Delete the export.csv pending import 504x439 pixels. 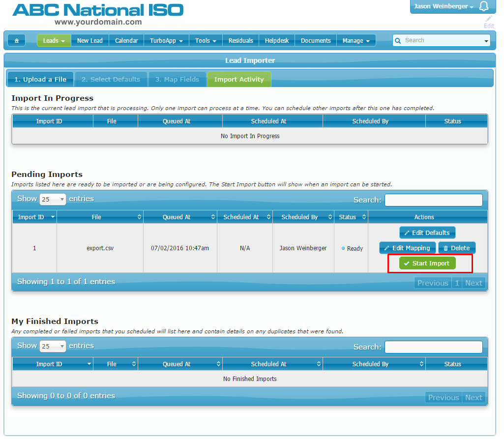(x=457, y=248)
